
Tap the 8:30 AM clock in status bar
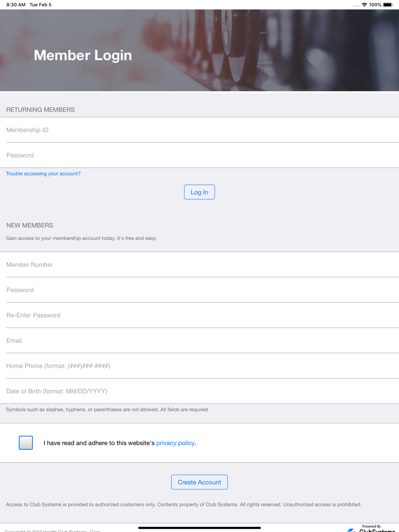[x=16, y=5]
